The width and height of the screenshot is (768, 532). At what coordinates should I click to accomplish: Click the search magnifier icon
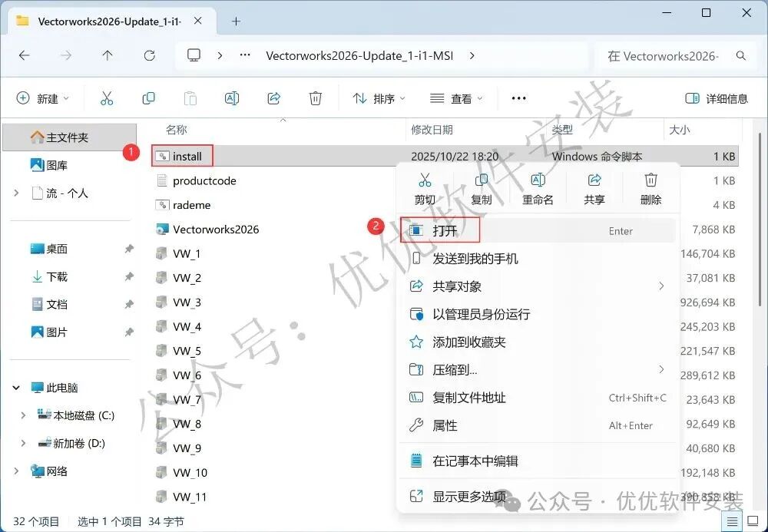click(741, 56)
